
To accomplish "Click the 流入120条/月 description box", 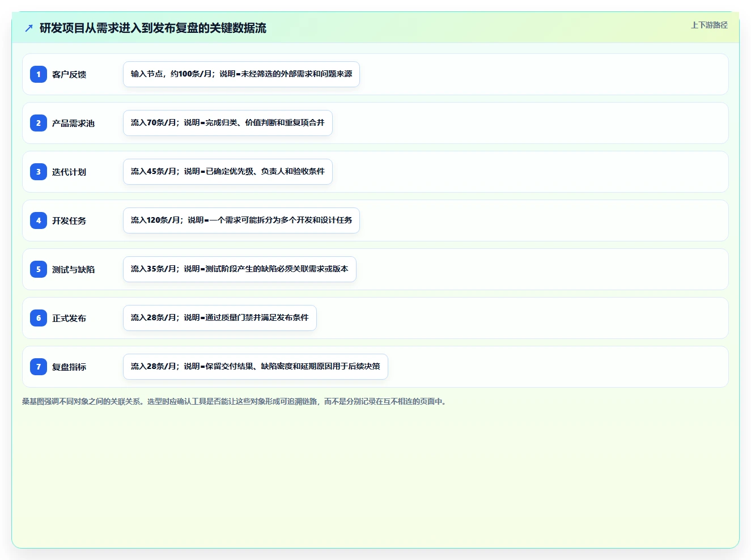I will click(241, 220).
